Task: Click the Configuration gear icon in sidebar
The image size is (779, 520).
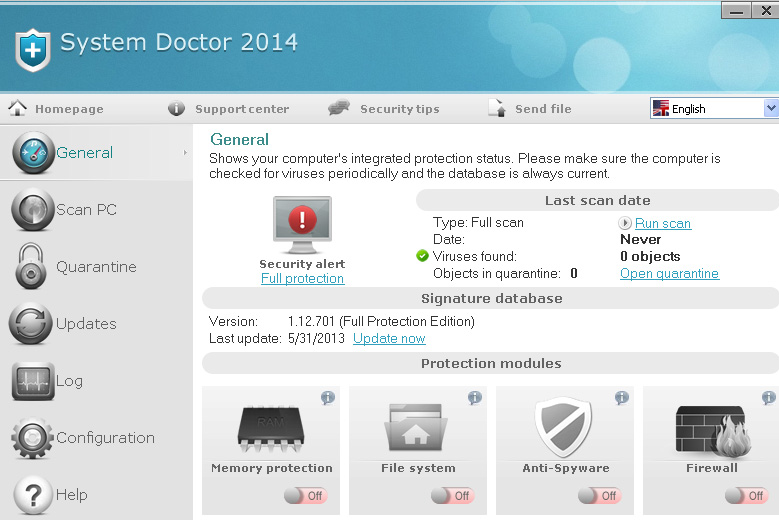Action: 32,438
